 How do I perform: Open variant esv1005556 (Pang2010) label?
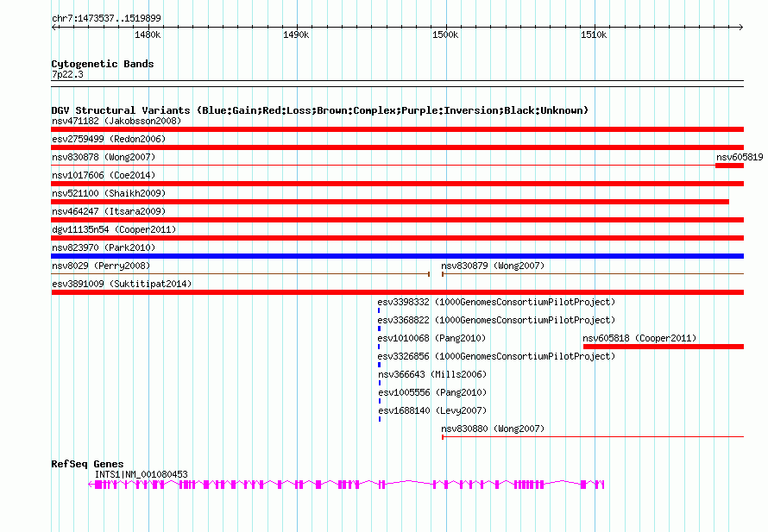click(432, 392)
